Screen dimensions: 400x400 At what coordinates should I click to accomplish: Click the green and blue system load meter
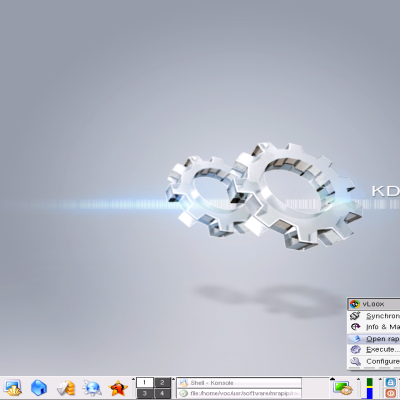370,388
